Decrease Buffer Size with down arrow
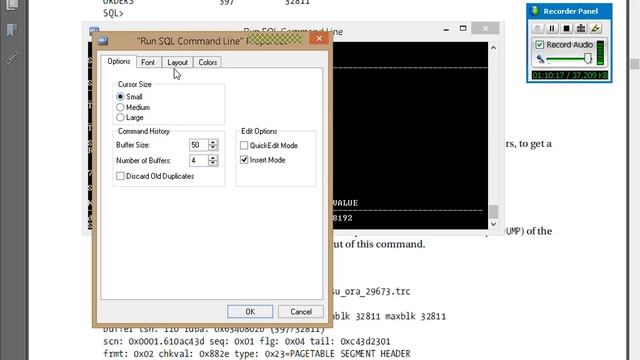The image size is (640, 360). (213, 148)
